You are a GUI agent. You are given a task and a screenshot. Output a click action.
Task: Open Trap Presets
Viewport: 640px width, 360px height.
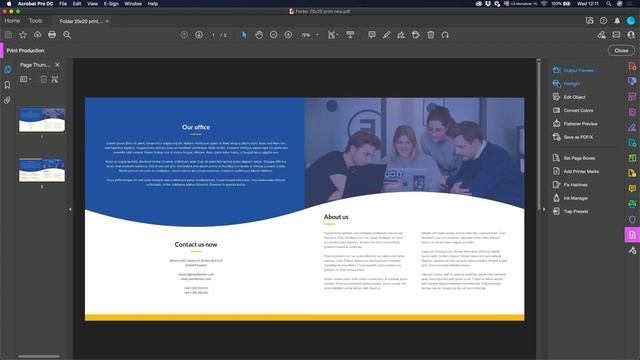pyautogui.click(x=570, y=211)
